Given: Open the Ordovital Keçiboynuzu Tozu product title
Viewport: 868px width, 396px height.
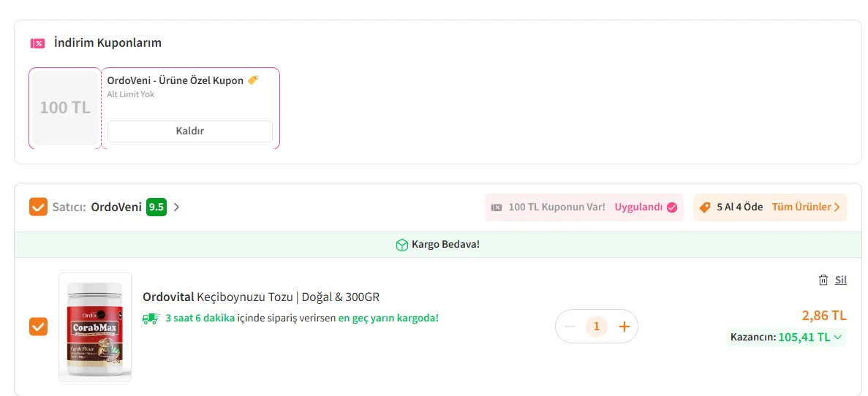Looking at the screenshot, I should [261, 297].
